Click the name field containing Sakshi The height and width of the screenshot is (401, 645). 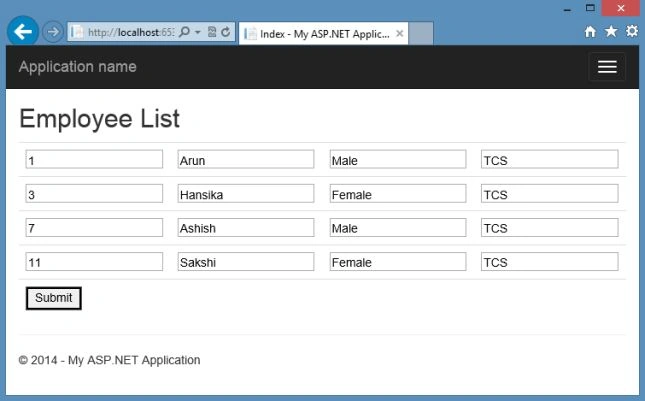tap(246, 262)
